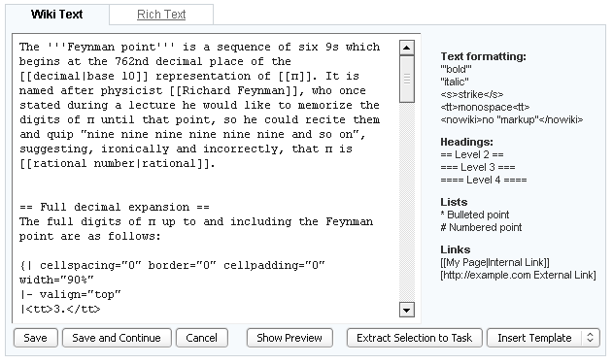
Task: Select the Wiki Text tab
Action: (x=57, y=15)
